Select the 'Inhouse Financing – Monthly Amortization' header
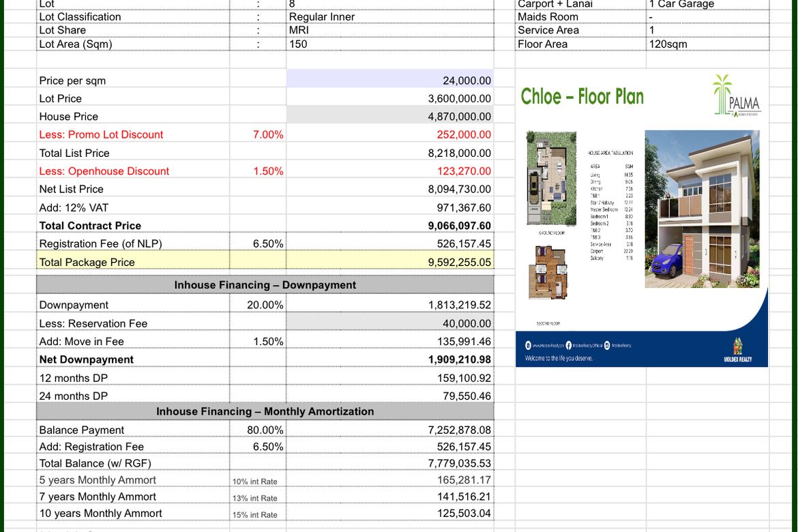Screen dimensions: 798x532 (x=265, y=411)
